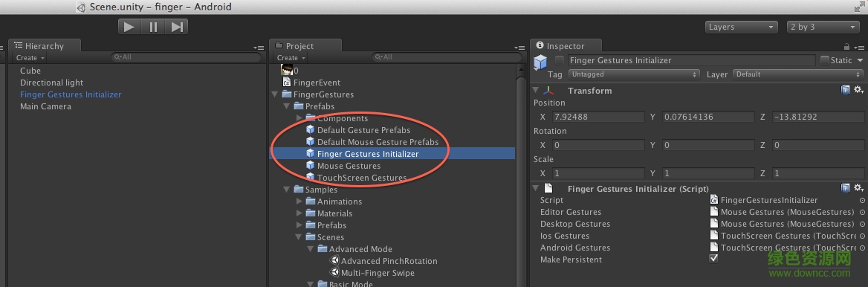Select Default Mouse Gesture Prefabs prefab icon

[311, 142]
